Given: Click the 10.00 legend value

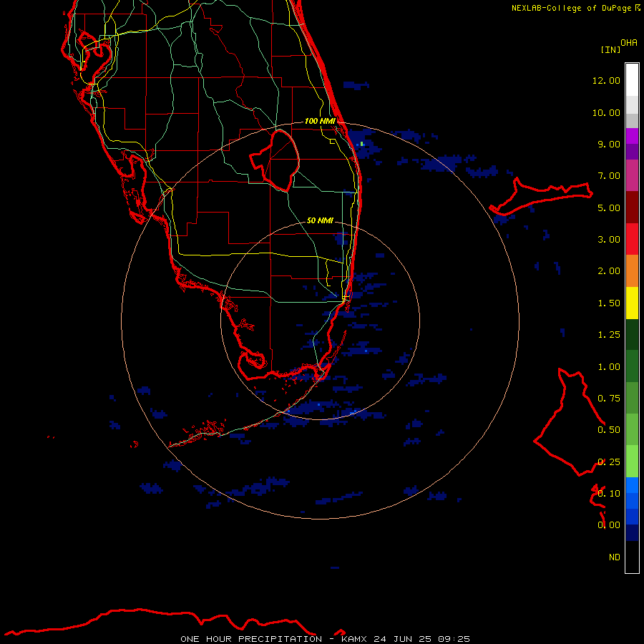Looking at the screenshot, I should coord(606,112).
